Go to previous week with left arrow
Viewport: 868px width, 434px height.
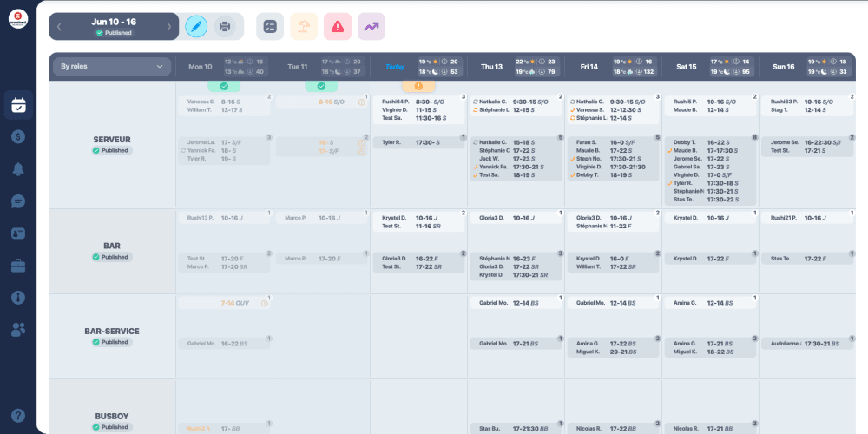point(59,27)
